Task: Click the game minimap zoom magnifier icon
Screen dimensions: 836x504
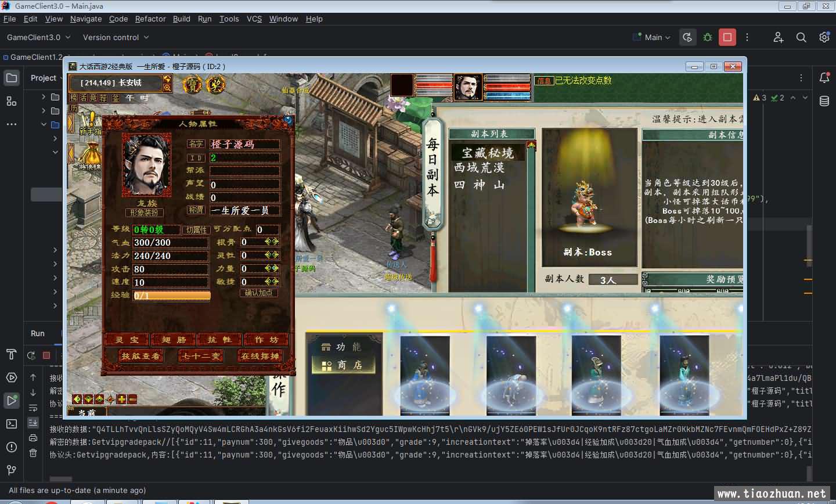Action: [x=168, y=88]
